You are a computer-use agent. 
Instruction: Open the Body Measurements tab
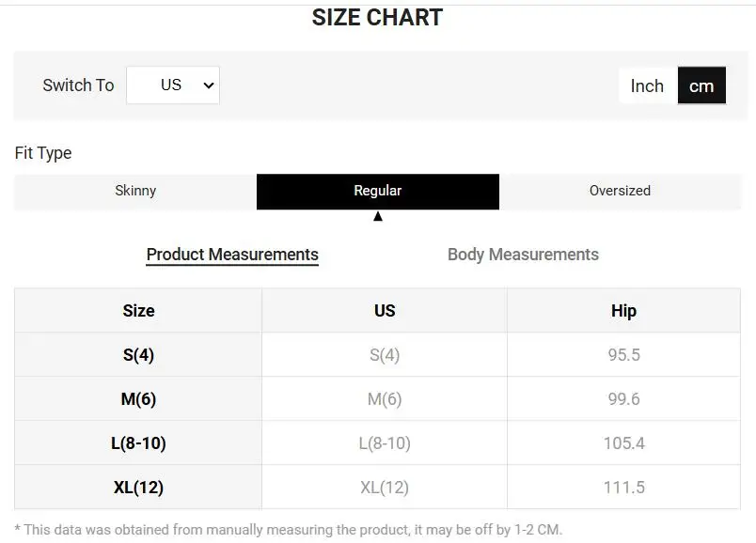click(523, 255)
